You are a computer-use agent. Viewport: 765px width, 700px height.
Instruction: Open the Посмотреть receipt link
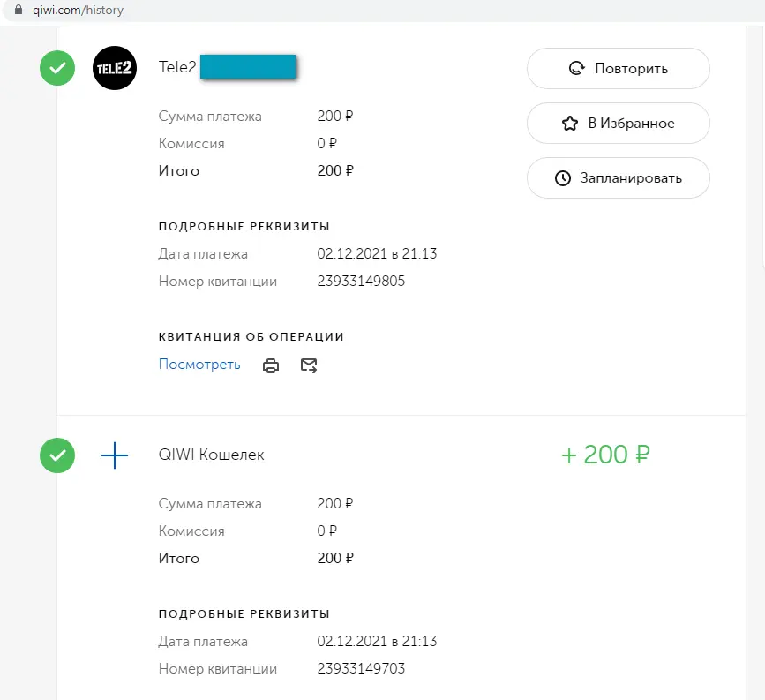(199, 365)
